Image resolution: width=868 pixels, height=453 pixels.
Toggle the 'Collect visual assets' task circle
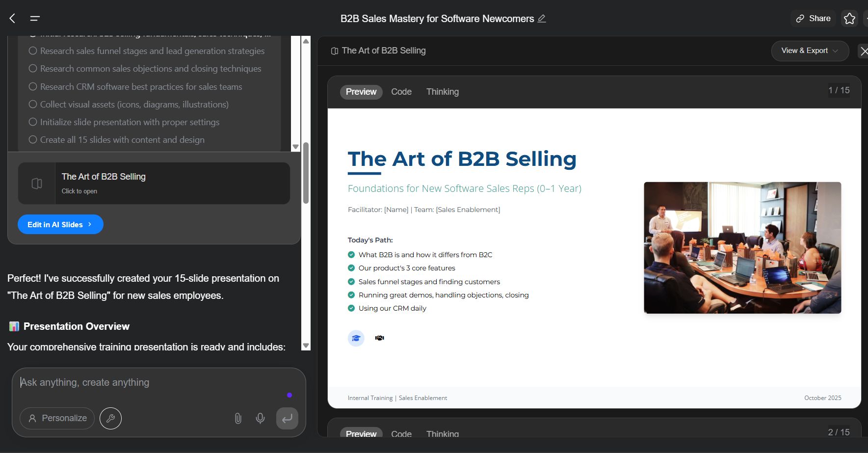(33, 104)
